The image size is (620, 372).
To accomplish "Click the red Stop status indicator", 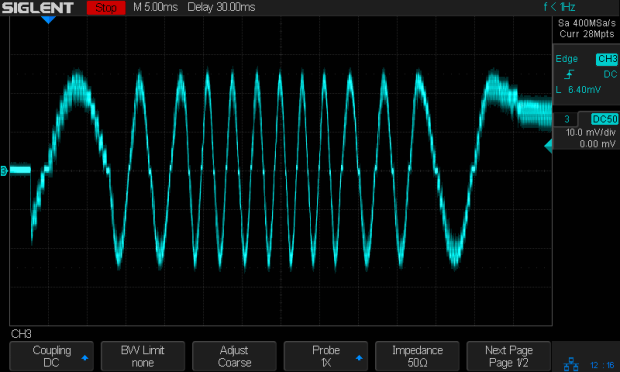I will [106, 8].
